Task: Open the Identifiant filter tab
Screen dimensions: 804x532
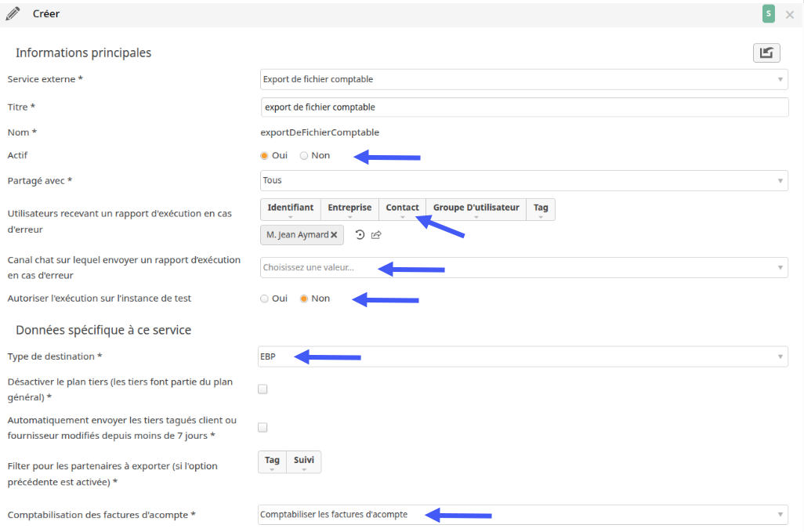Action: pyautogui.click(x=290, y=209)
